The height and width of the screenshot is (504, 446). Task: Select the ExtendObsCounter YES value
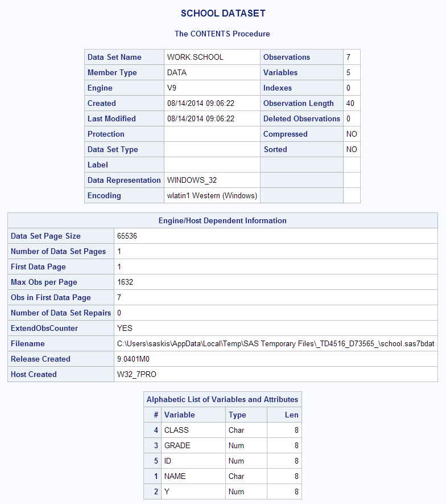tap(125, 328)
